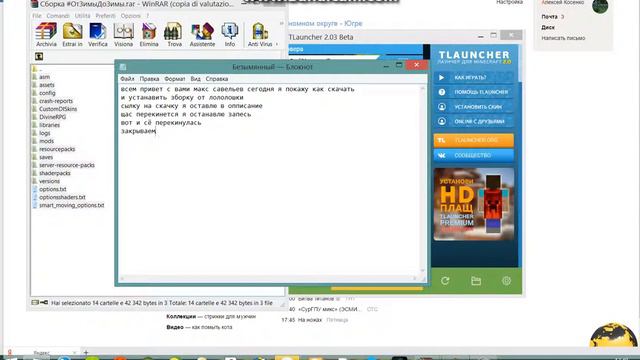
Task: Select the mods folder
Action: pos(46,141)
